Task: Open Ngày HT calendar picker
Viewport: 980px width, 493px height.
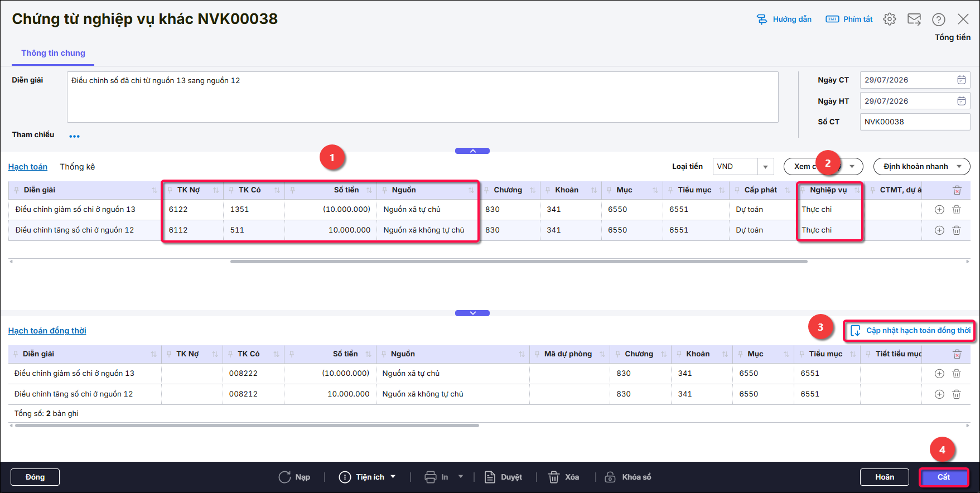Action: (962, 101)
